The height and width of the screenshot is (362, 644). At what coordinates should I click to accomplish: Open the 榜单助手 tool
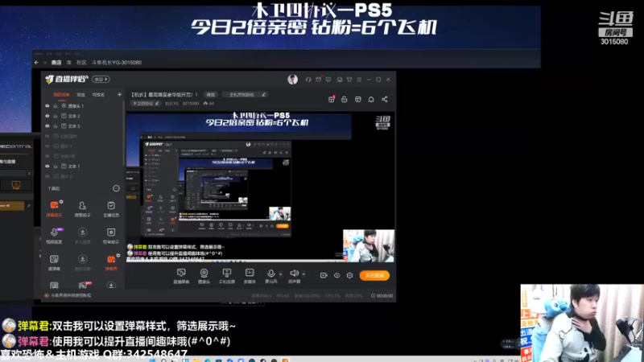111,236
